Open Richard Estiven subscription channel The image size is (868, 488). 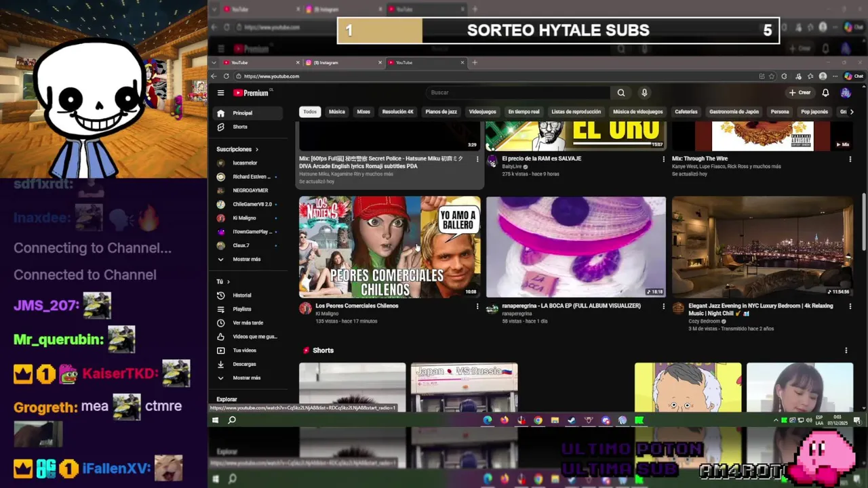click(246, 177)
